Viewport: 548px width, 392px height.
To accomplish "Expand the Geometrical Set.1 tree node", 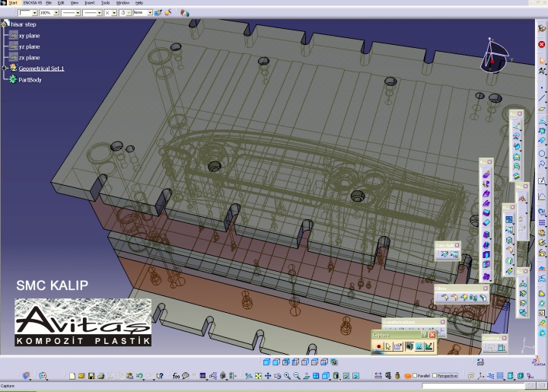I will click(x=5, y=69).
